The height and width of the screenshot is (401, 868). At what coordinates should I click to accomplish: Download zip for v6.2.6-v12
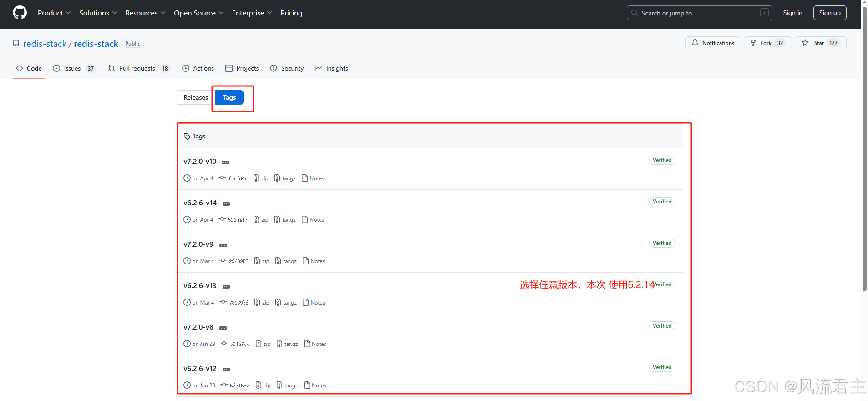tap(263, 386)
